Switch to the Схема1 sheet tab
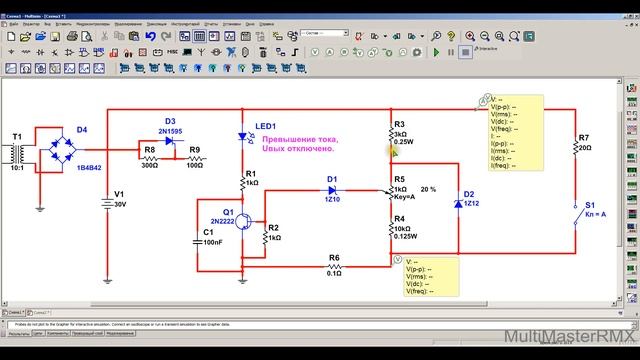 (x=13, y=313)
